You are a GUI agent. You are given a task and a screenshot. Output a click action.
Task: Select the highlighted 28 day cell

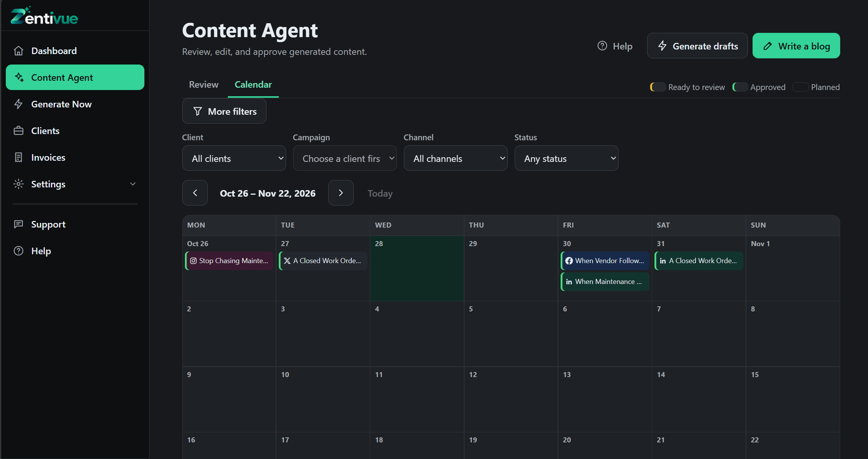pyautogui.click(x=417, y=269)
